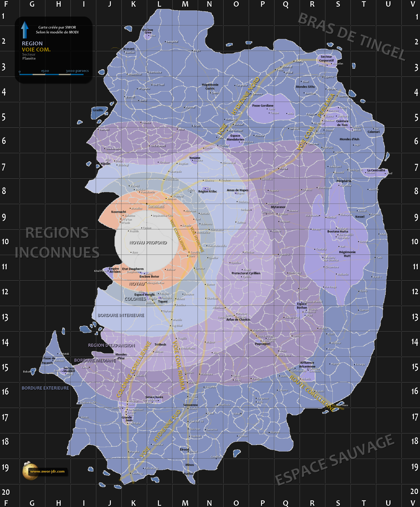
Task: Click the 'BORDURE EXTERIEURE' region label
Action: (45, 388)
